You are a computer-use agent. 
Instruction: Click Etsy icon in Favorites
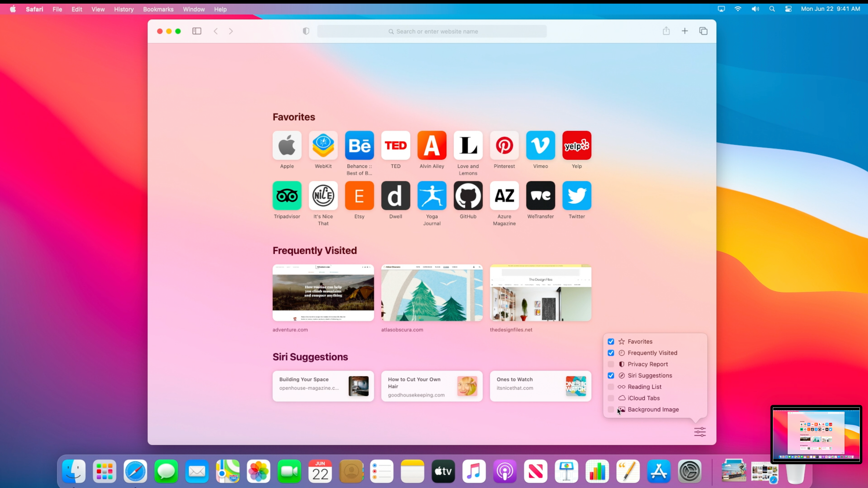[x=360, y=196]
